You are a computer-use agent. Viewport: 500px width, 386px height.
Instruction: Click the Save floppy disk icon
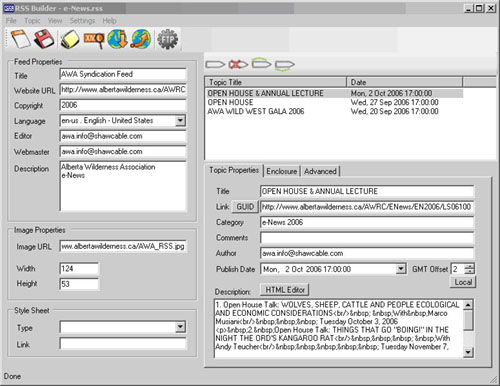pos(44,39)
